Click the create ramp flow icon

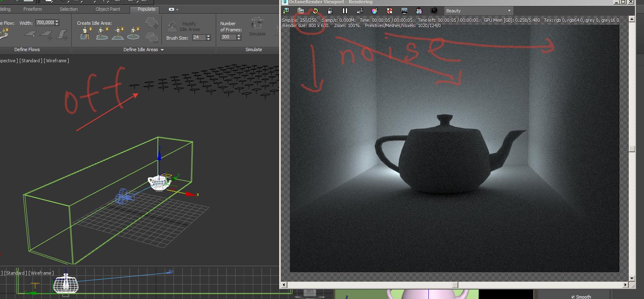pos(62,34)
